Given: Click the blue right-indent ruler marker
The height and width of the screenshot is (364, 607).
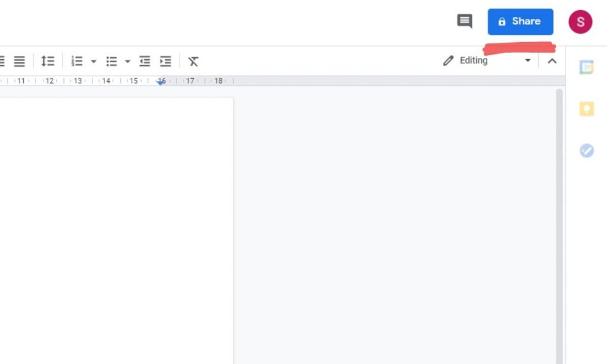Looking at the screenshot, I should [x=161, y=82].
